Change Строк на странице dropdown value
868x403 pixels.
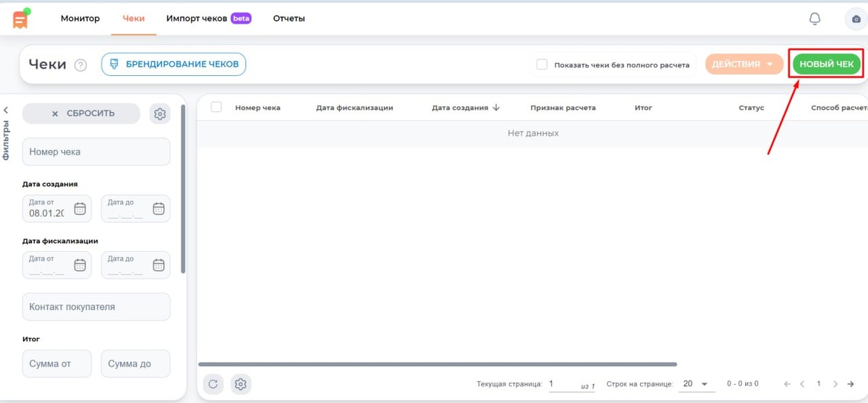click(696, 384)
